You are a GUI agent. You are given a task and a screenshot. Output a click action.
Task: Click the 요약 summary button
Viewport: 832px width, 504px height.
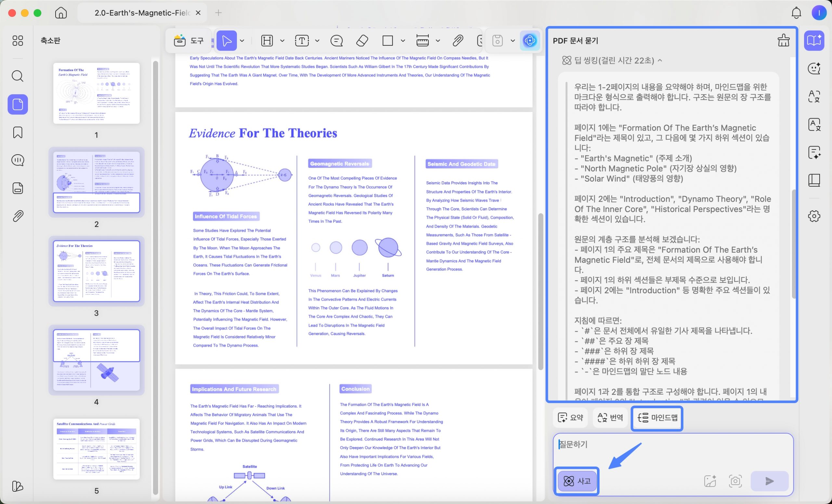click(x=570, y=418)
